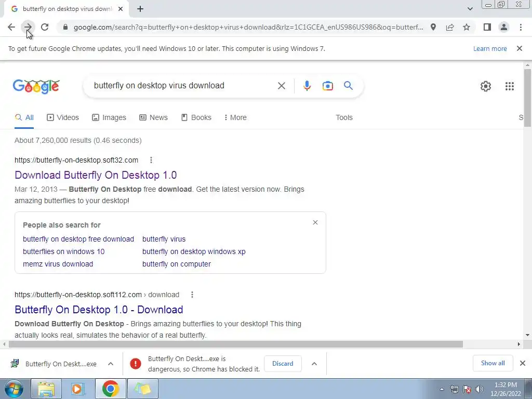Click butterflies on windows 10 suggestion

click(x=64, y=252)
